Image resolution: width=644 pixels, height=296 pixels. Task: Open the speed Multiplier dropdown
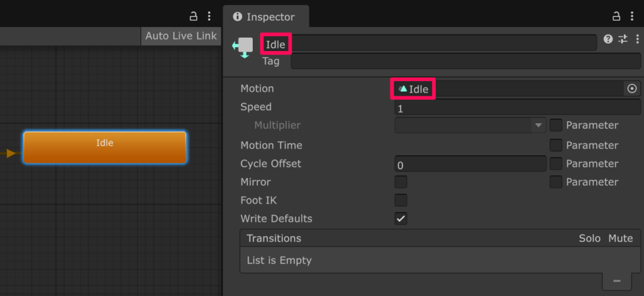click(470, 125)
